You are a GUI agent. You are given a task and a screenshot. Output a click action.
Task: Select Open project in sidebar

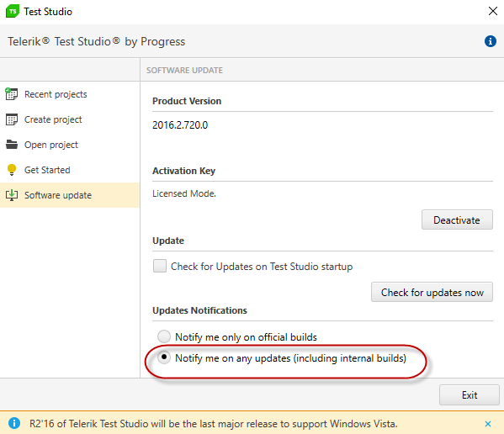pos(70,145)
